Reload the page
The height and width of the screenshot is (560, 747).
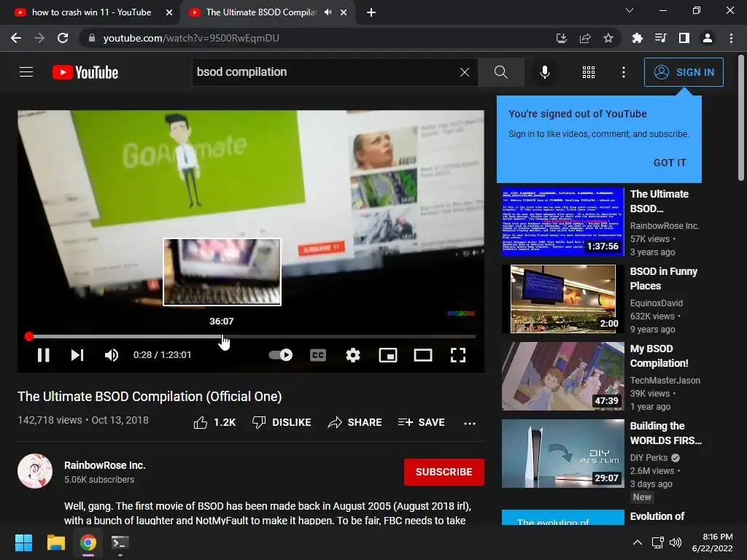point(63,38)
